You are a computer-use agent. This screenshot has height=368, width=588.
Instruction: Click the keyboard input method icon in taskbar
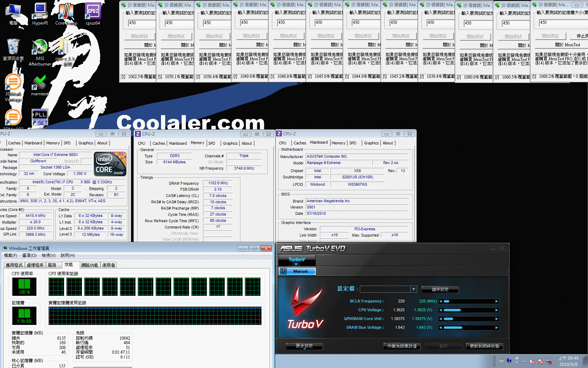(502, 361)
